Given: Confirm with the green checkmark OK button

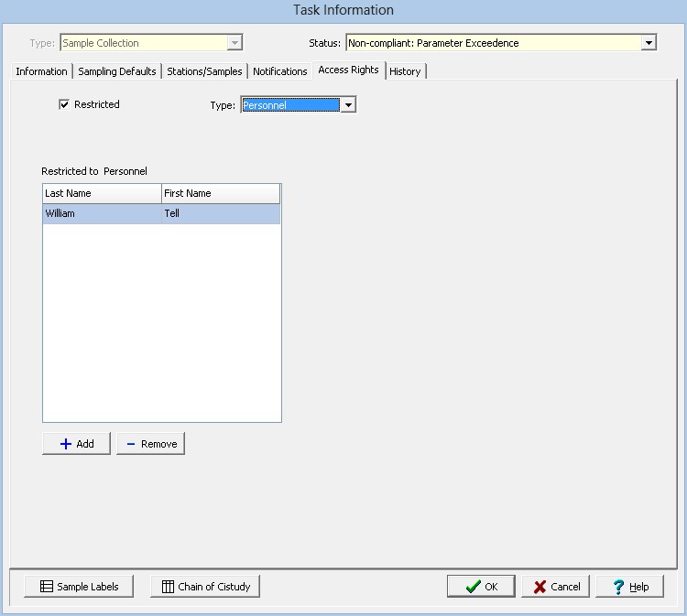Looking at the screenshot, I should 481,587.
